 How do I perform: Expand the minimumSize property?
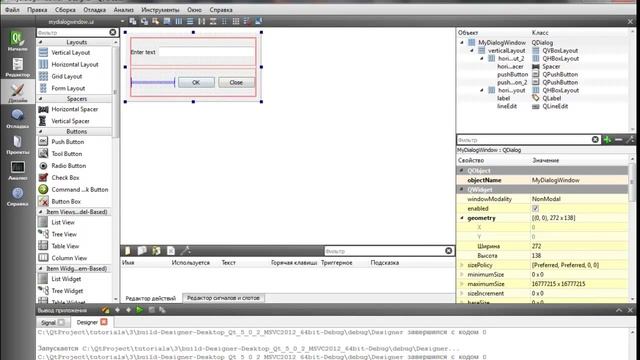tap(462, 274)
